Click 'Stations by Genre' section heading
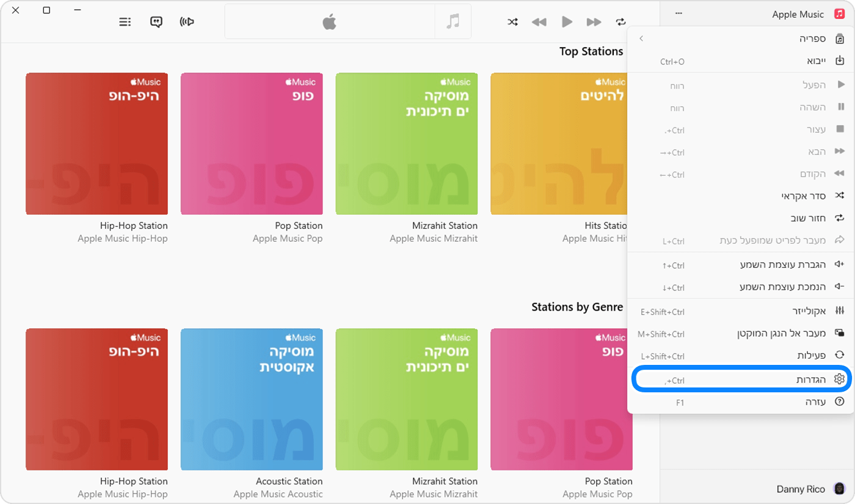Screen dimensions: 855x504 pos(577,307)
